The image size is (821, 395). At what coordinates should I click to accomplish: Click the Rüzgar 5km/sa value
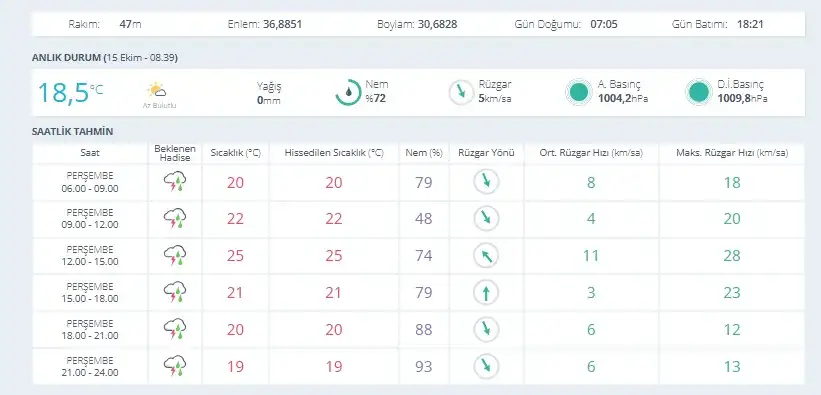[x=495, y=98]
